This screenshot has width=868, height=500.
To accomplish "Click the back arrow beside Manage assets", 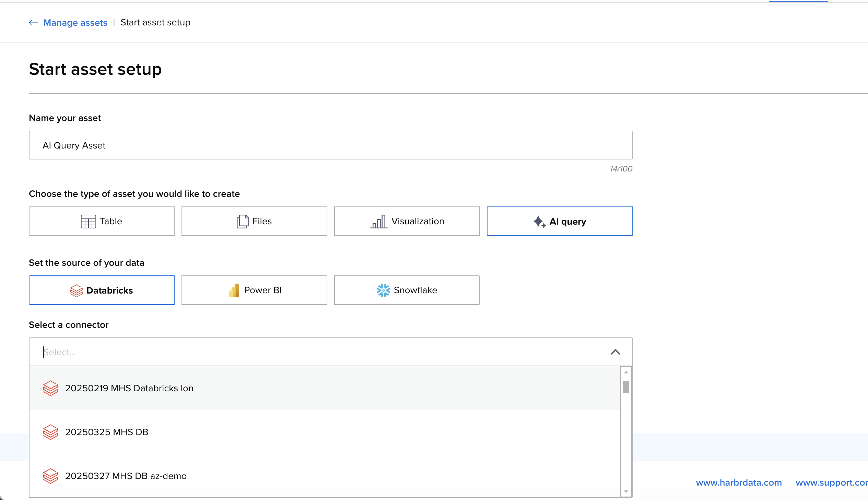I will 33,23.
